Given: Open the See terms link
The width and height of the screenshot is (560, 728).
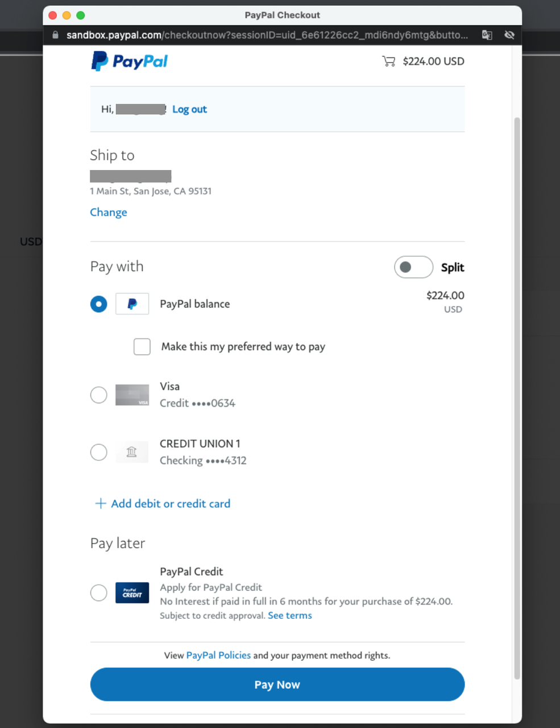Looking at the screenshot, I should pos(290,615).
